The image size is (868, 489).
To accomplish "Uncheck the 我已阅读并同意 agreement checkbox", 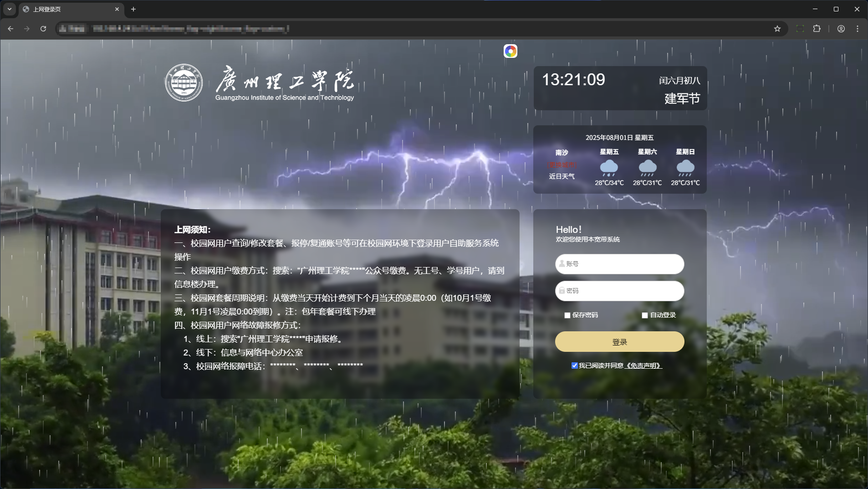I will click(575, 365).
